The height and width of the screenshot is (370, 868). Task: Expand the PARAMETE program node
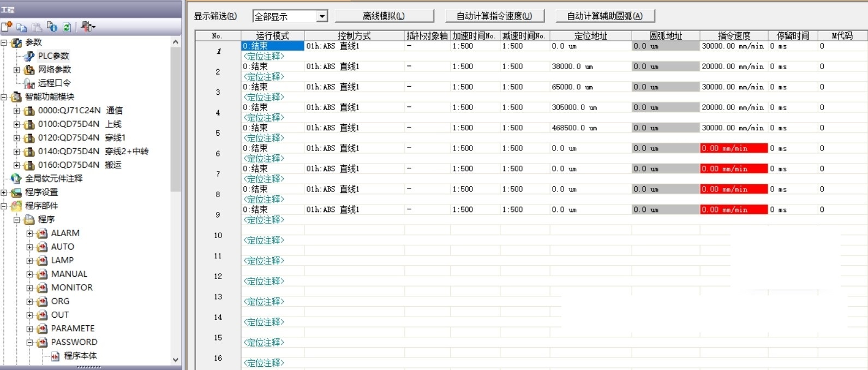[x=30, y=329]
